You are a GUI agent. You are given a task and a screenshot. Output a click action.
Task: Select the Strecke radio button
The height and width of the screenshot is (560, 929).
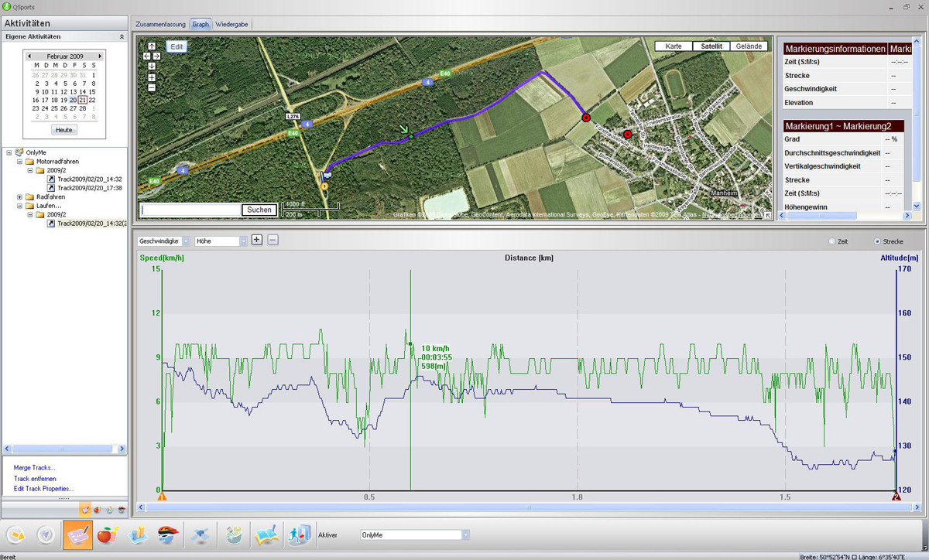[877, 241]
